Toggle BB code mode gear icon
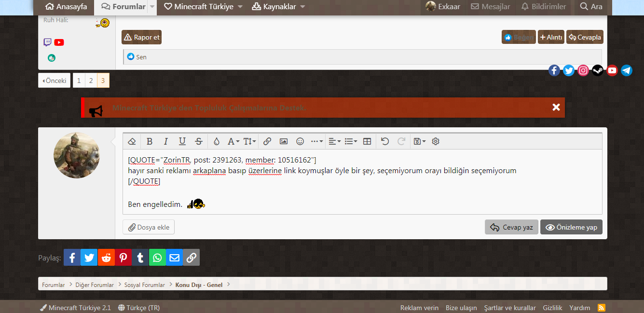The height and width of the screenshot is (313, 644). tap(436, 141)
